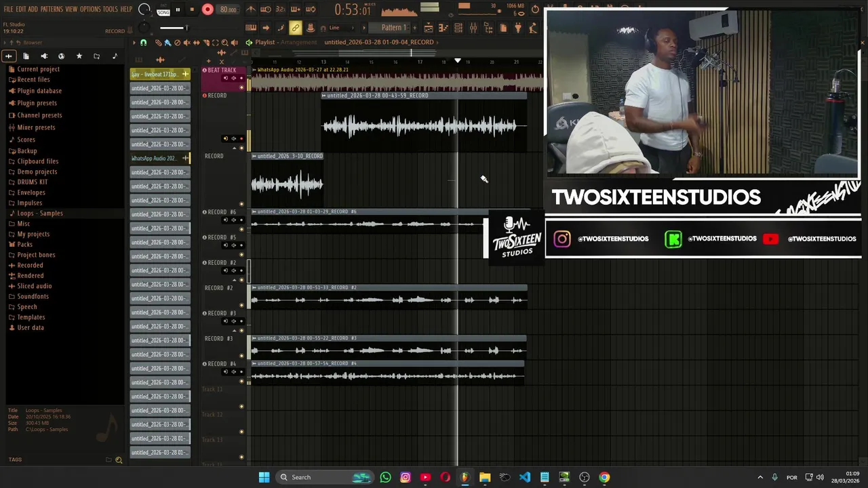Open the Playlist window via toolbar icon
Image resolution: width=868 pixels, height=488 pixels.
(x=429, y=28)
